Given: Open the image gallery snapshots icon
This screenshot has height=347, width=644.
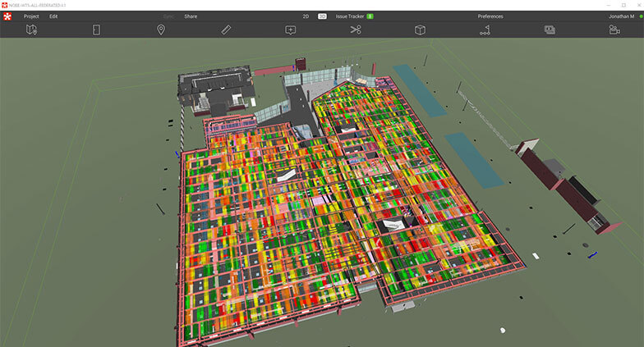Looking at the screenshot, I should point(550,30).
